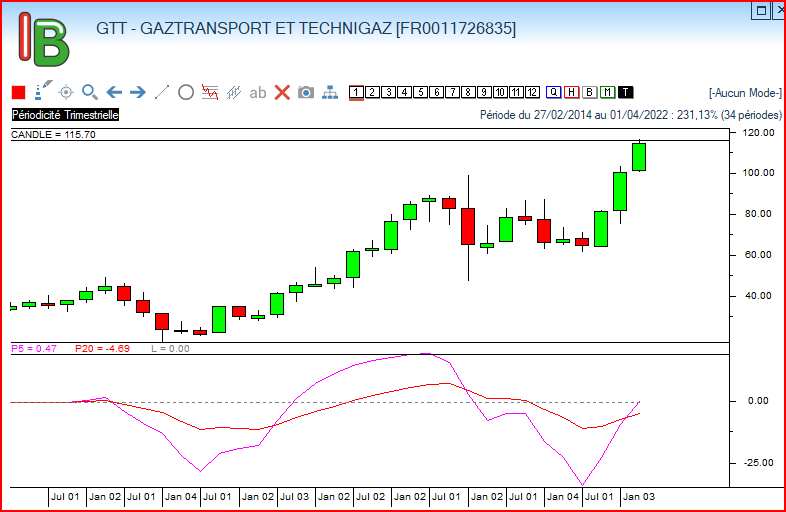Image resolution: width=786 pixels, height=512 pixels.
Task: Click the last green candle at the top
Action: (639, 157)
